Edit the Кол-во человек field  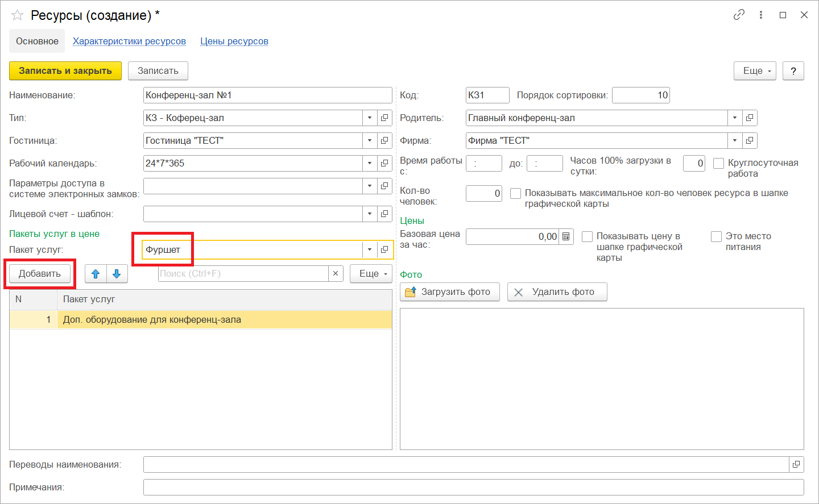point(483,193)
